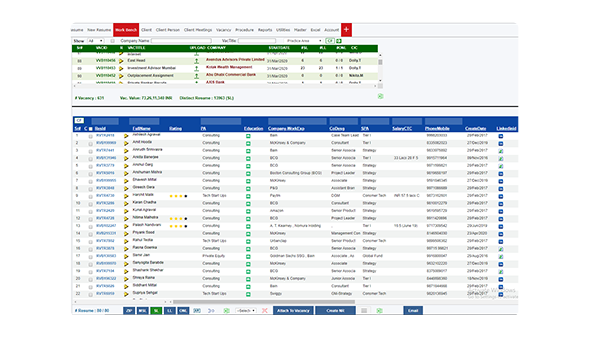The height and width of the screenshot is (360, 590).
Task: Click the red plus button beside Account
Action: [x=346, y=30]
